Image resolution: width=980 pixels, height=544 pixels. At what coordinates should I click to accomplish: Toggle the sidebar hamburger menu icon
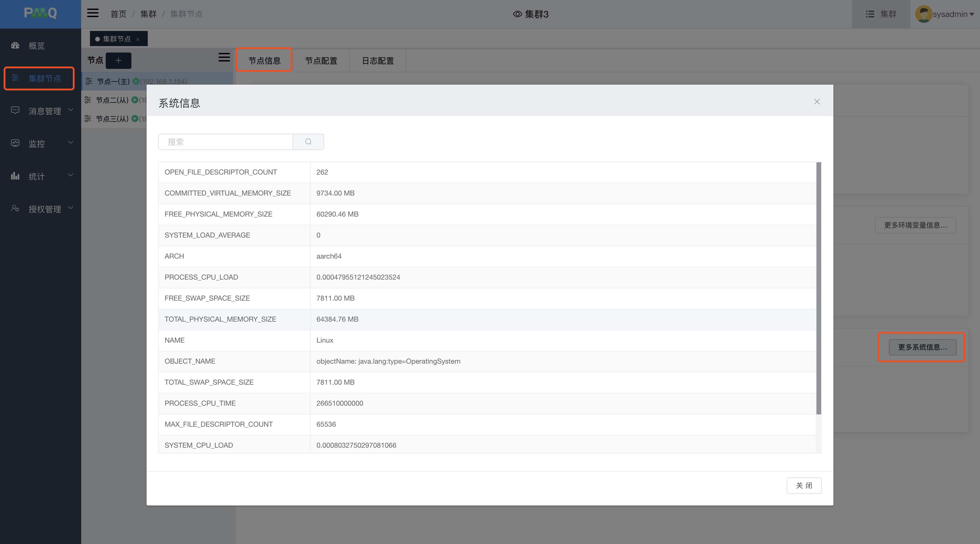93,13
